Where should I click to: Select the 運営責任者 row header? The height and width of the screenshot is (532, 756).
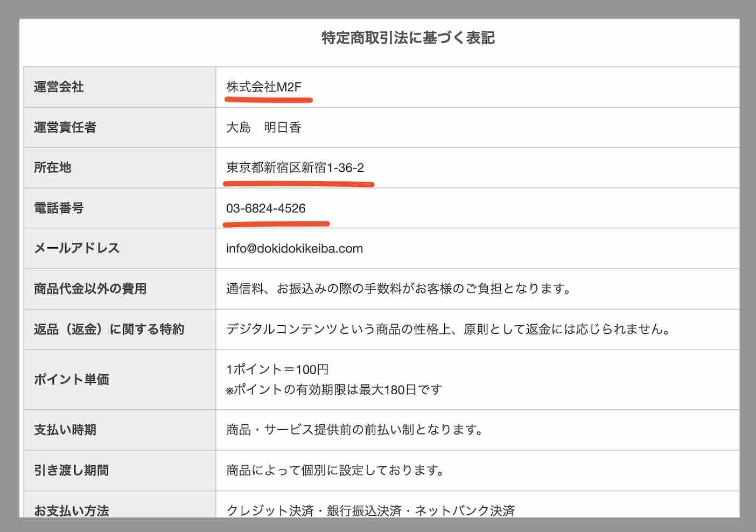point(64,128)
